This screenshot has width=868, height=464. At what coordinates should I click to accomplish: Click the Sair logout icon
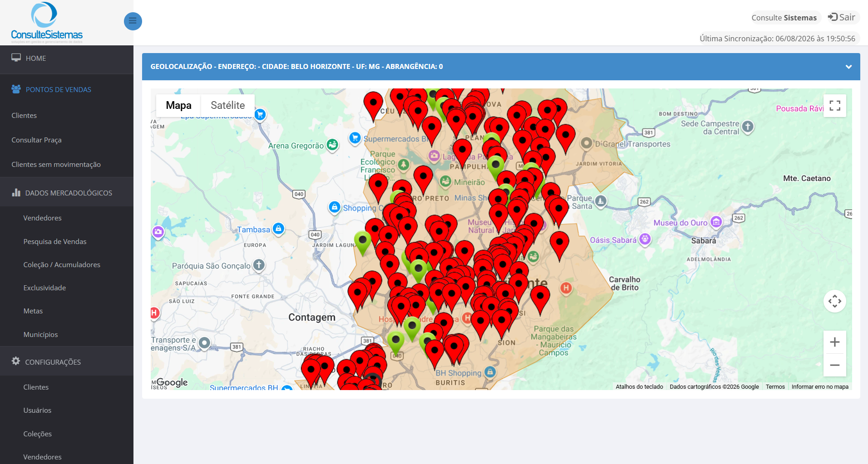click(833, 17)
